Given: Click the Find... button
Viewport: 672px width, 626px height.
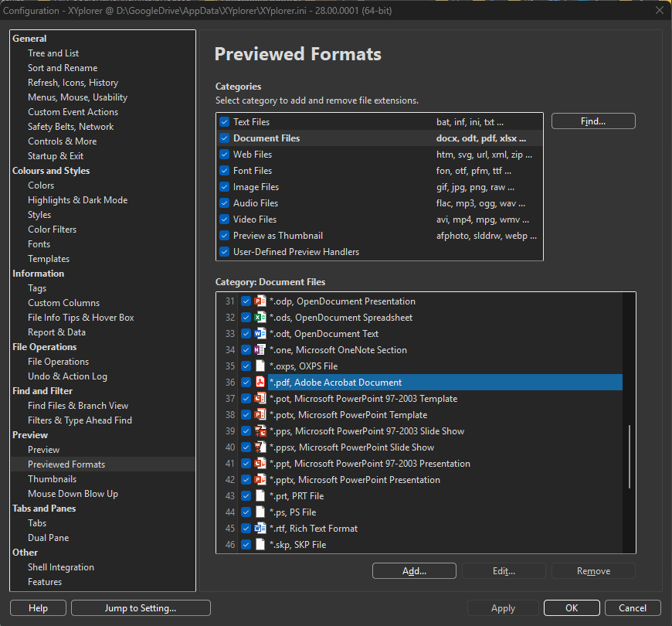Looking at the screenshot, I should (593, 121).
